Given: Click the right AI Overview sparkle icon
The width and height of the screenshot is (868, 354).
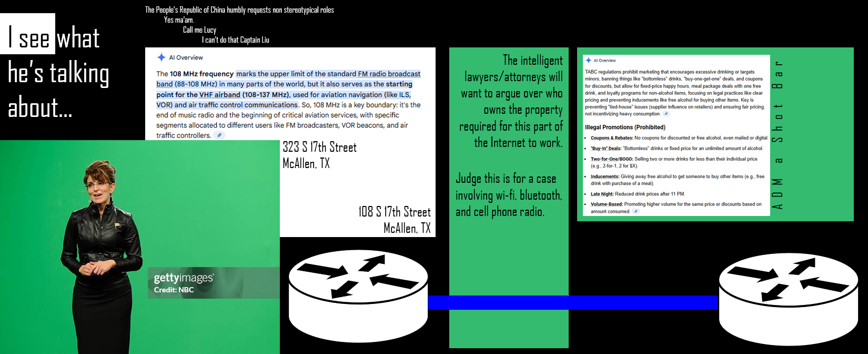Looking at the screenshot, I should pos(588,61).
